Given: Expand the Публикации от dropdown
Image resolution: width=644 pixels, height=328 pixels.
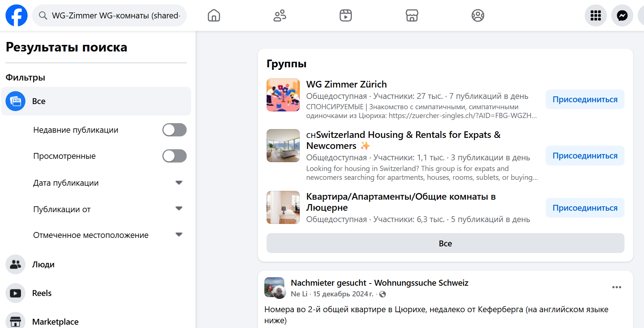Looking at the screenshot, I should tap(179, 209).
